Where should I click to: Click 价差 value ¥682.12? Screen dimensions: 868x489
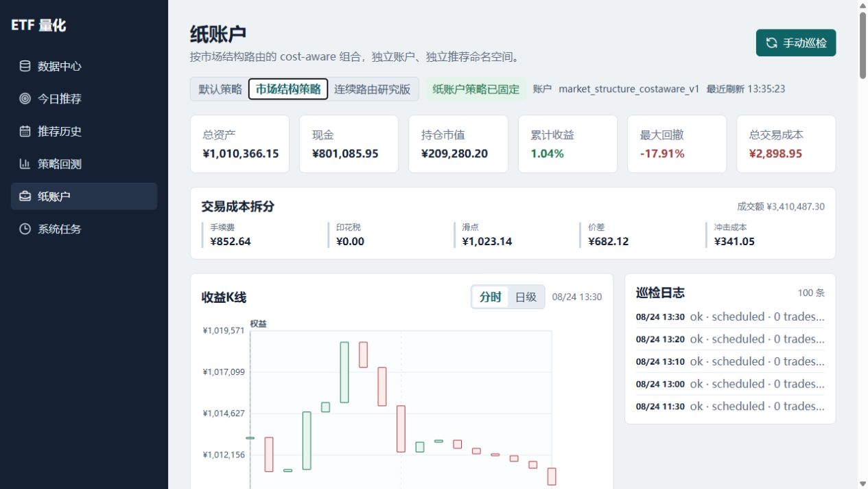click(609, 242)
